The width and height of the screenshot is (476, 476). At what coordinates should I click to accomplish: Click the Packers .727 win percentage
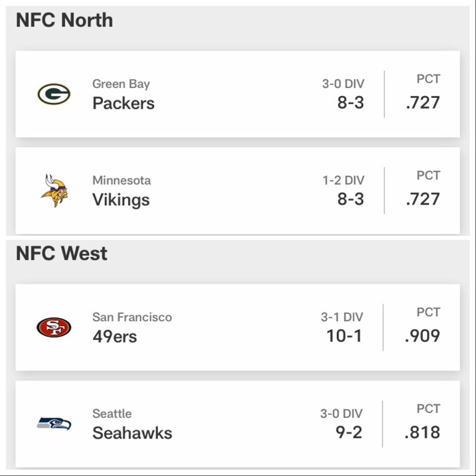tap(423, 102)
